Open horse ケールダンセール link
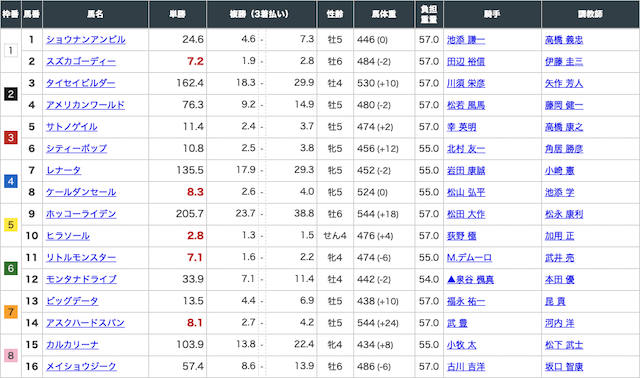 tap(81, 192)
